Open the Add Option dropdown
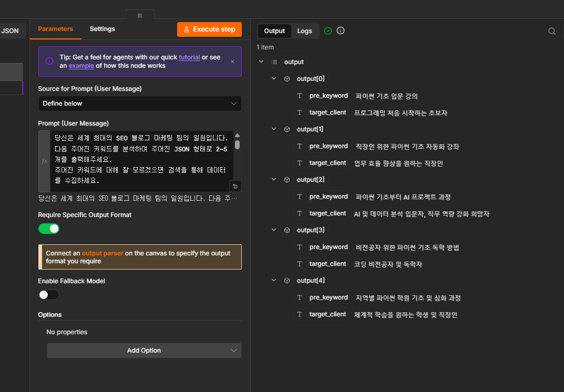This screenshot has height=392, width=564. point(144,350)
